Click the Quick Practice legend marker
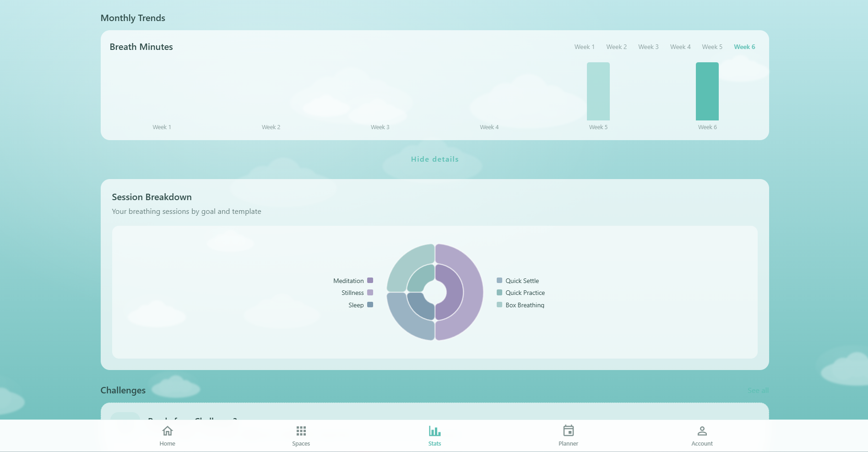 pyautogui.click(x=499, y=293)
